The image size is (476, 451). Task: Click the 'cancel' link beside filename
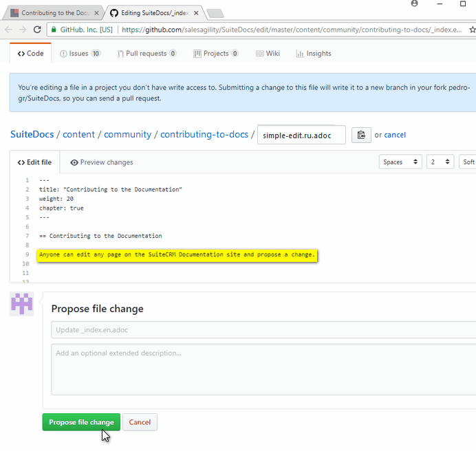(395, 135)
